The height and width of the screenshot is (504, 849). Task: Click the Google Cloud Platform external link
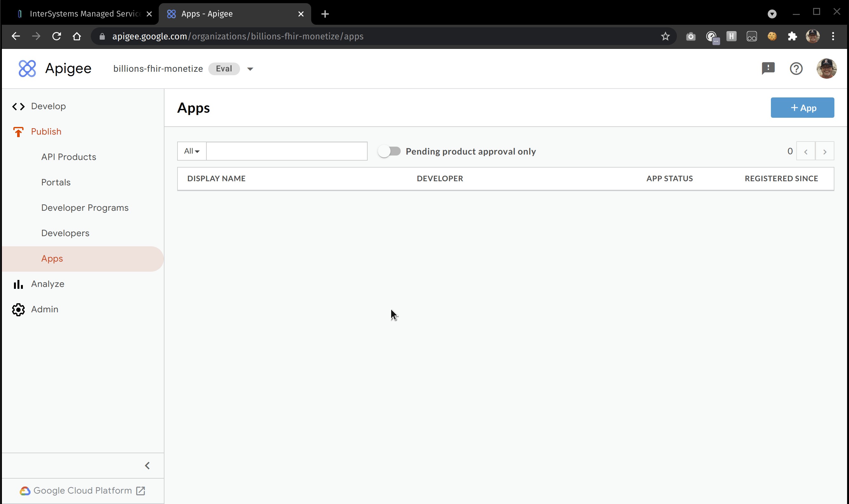coord(83,490)
